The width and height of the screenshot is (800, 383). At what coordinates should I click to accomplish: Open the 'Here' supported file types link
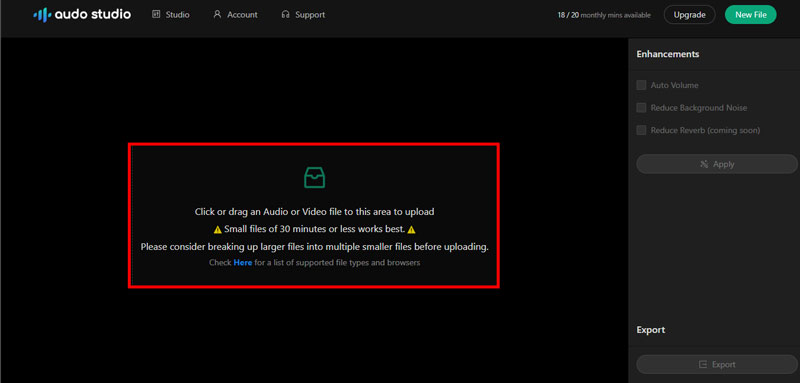point(243,263)
